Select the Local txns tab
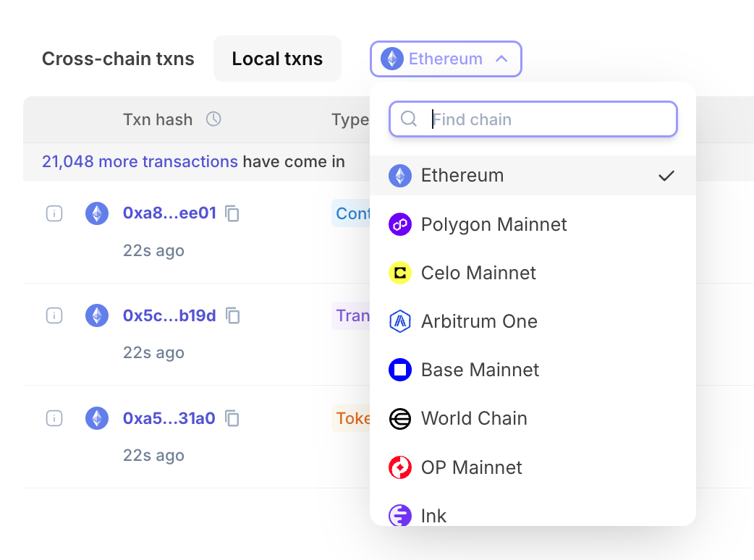Viewport: 754px width, 560px height. [x=277, y=59]
